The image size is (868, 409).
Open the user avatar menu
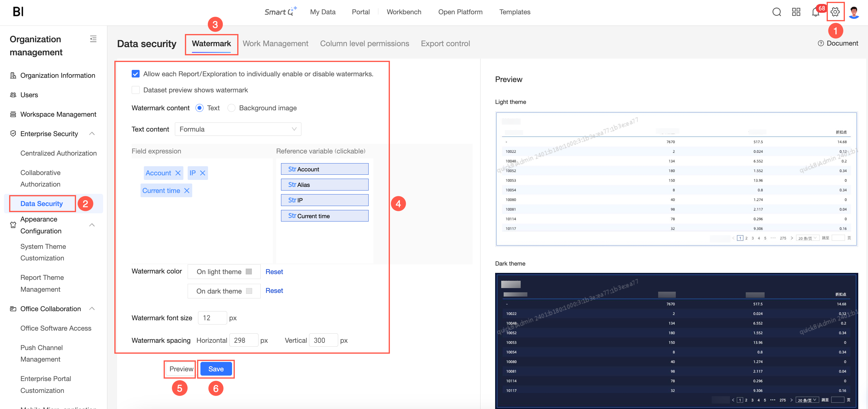854,12
